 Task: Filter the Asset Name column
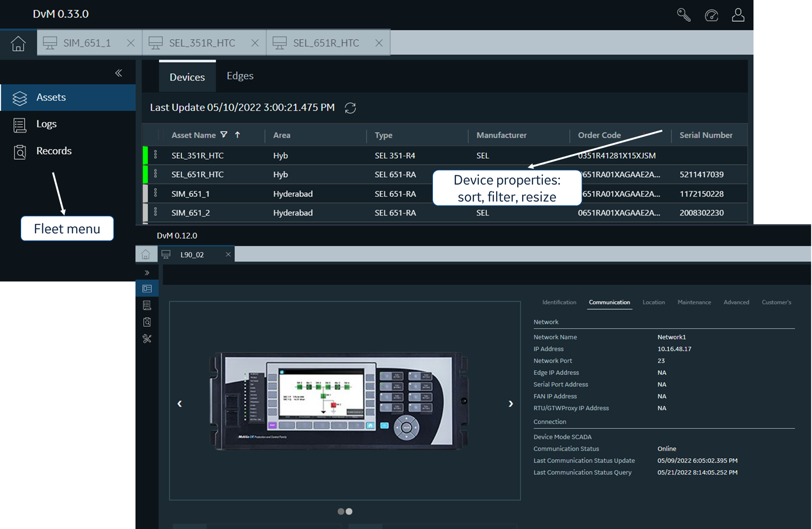pos(224,135)
